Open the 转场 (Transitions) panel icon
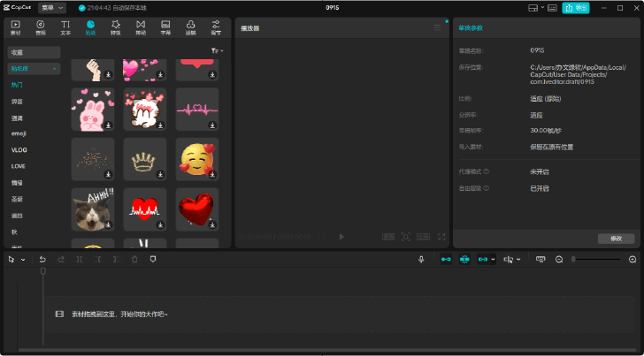 coord(141,27)
